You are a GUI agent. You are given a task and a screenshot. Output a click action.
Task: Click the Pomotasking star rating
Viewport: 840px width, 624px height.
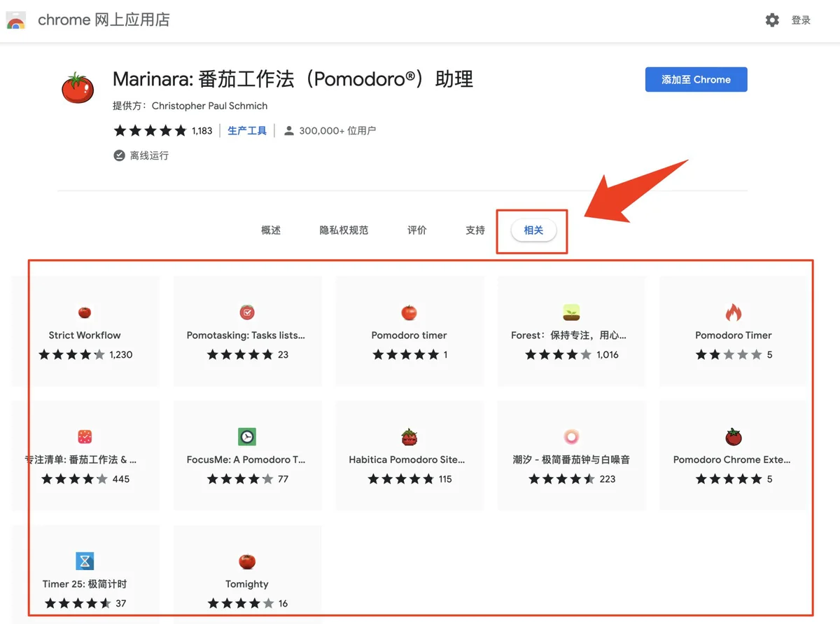coord(239,355)
